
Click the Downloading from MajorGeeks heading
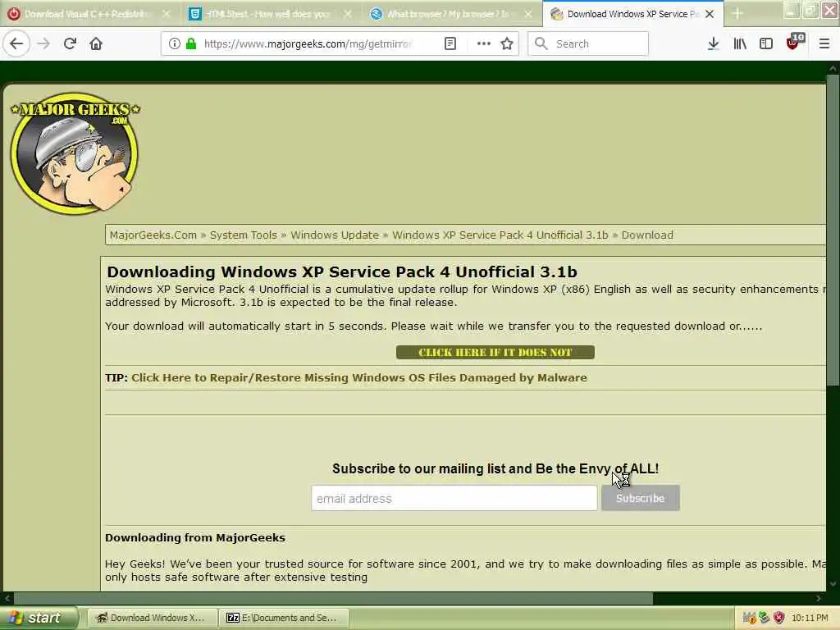pyautogui.click(x=195, y=537)
